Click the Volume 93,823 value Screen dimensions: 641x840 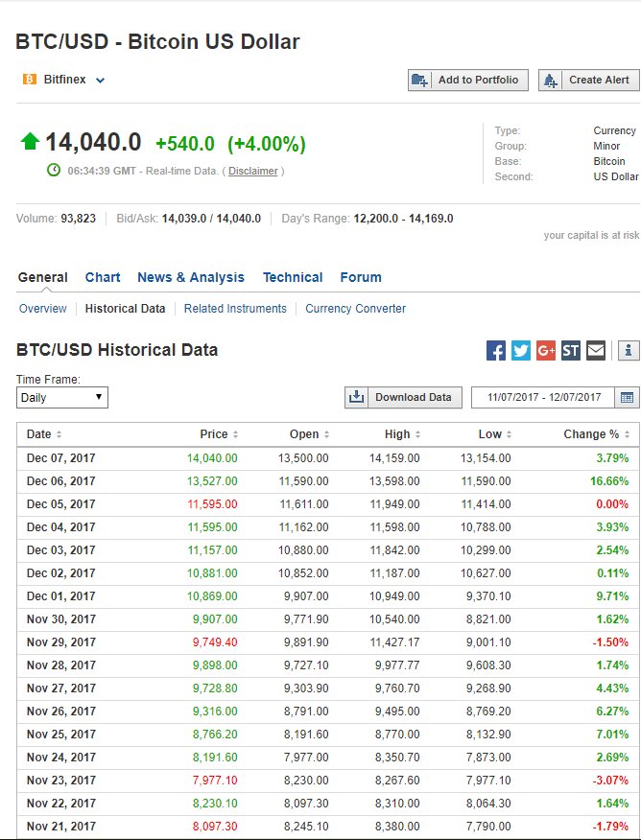pos(79,219)
